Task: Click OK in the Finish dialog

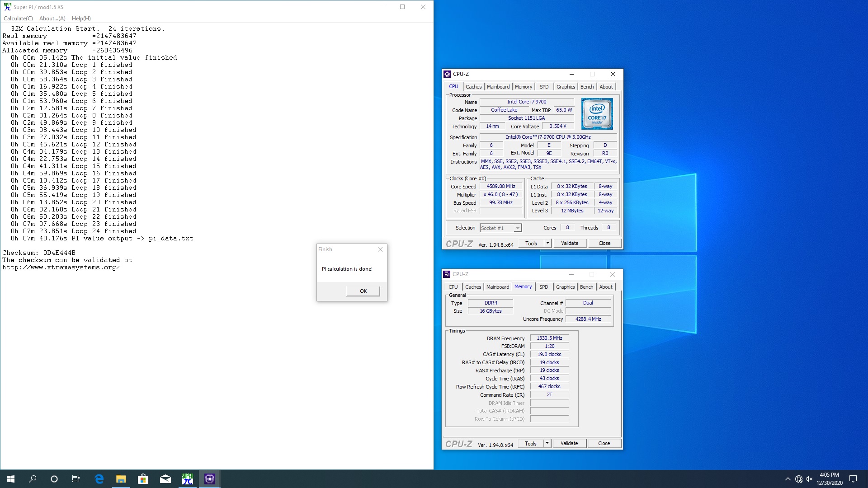Action: click(363, 291)
